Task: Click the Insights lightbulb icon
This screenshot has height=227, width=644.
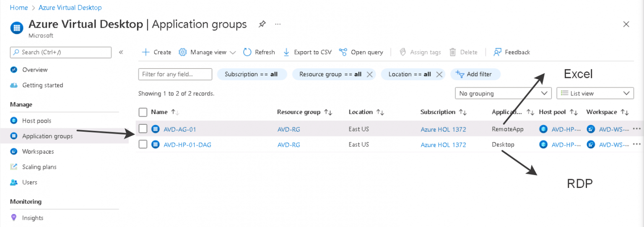Action: pyautogui.click(x=14, y=218)
